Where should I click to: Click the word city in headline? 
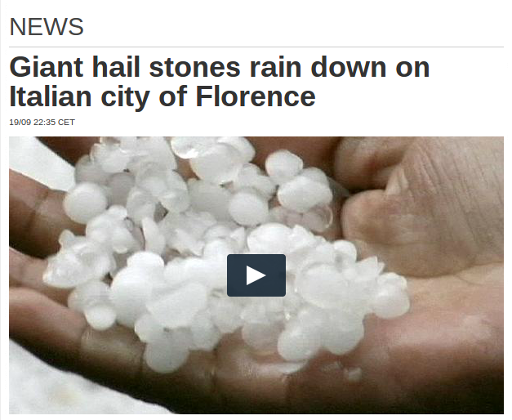[x=125, y=97]
